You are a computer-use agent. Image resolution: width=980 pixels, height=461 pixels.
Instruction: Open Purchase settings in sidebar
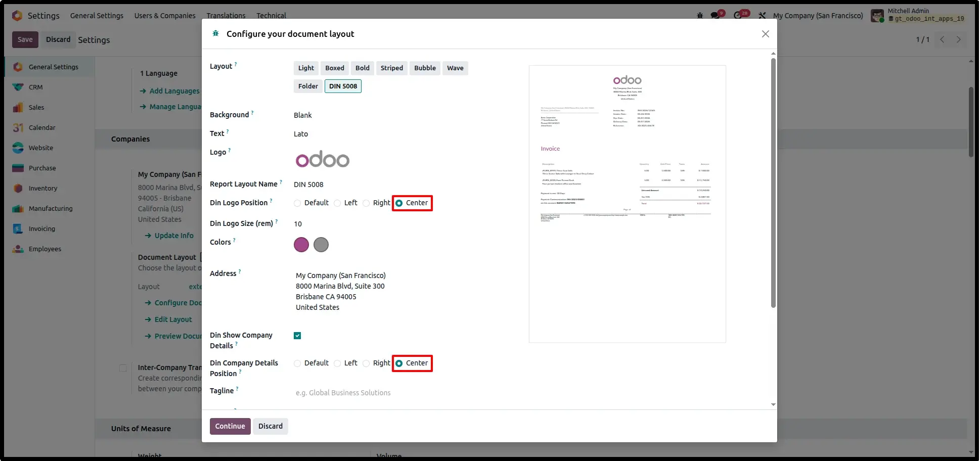pyautogui.click(x=42, y=168)
